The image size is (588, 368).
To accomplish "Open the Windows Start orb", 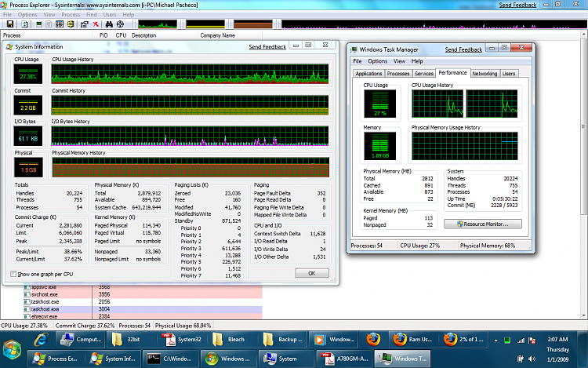I will pyautogui.click(x=12, y=349).
